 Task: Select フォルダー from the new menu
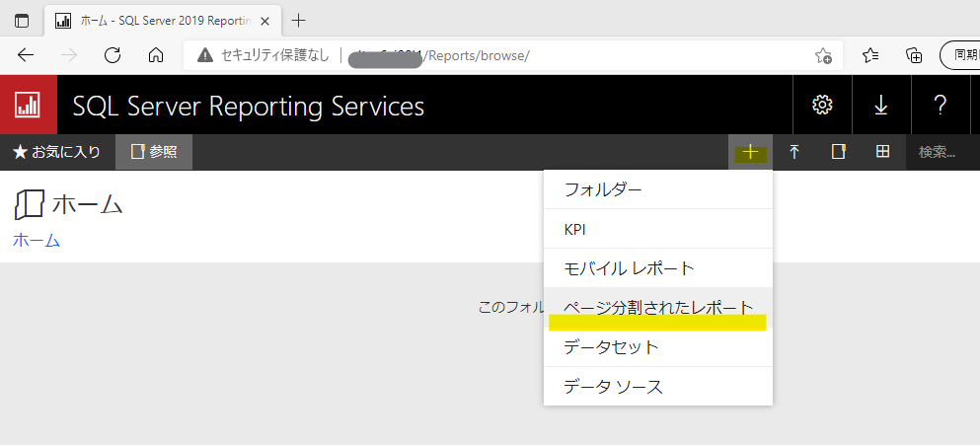pos(602,189)
